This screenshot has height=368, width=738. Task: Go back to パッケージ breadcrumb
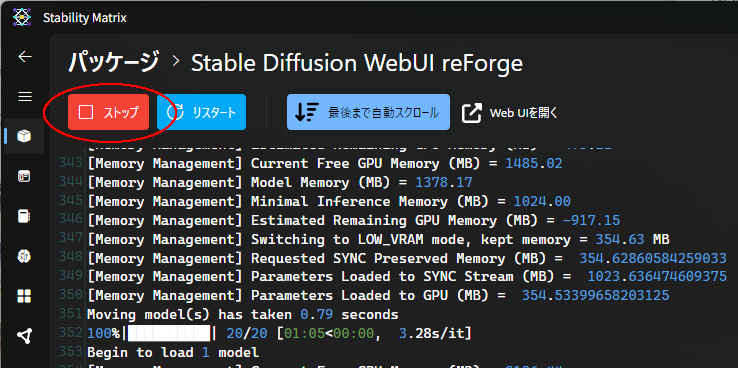pyautogui.click(x=113, y=62)
